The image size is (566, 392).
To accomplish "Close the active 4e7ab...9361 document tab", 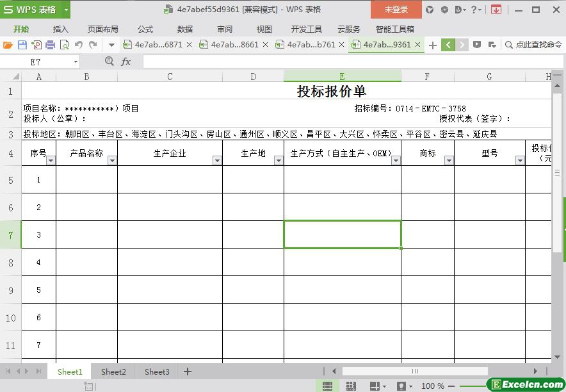I will [417, 45].
